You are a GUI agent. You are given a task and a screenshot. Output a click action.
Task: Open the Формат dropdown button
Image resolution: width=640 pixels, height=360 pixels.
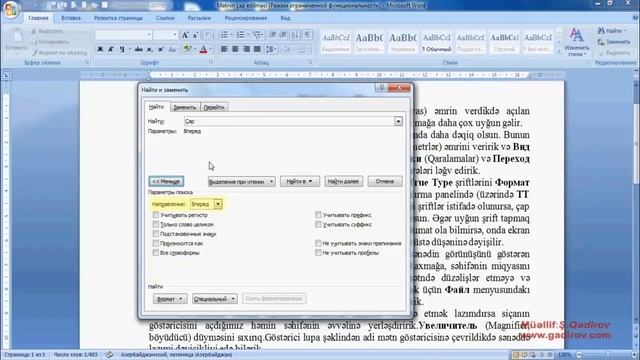coord(170,299)
